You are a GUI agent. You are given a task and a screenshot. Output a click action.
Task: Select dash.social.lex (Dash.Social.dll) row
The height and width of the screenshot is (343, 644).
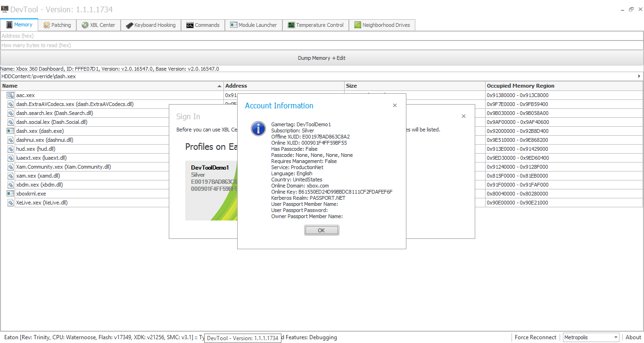click(x=52, y=122)
